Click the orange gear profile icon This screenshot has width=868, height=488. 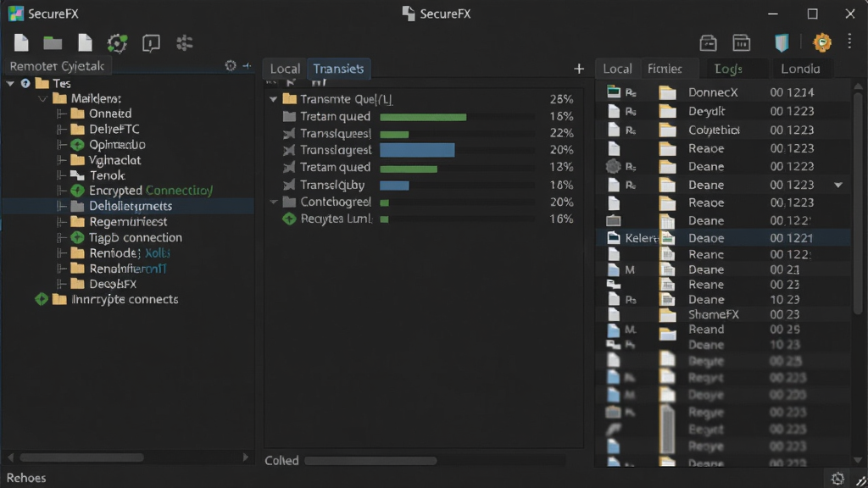coord(822,42)
